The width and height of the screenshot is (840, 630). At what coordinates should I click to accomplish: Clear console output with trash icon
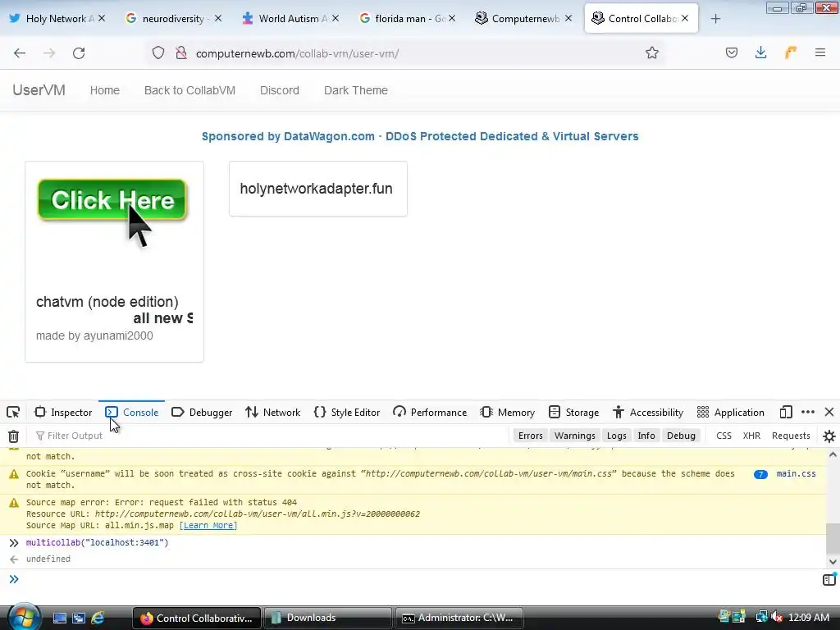click(x=13, y=436)
